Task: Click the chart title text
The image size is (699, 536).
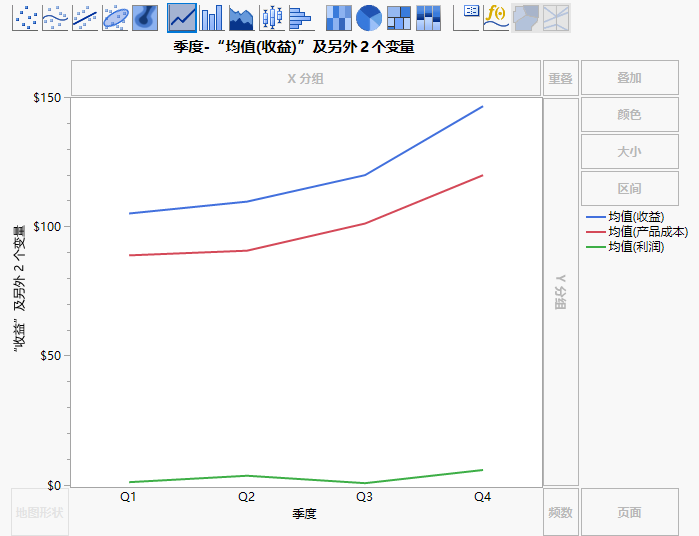Action: [x=294, y=47]
